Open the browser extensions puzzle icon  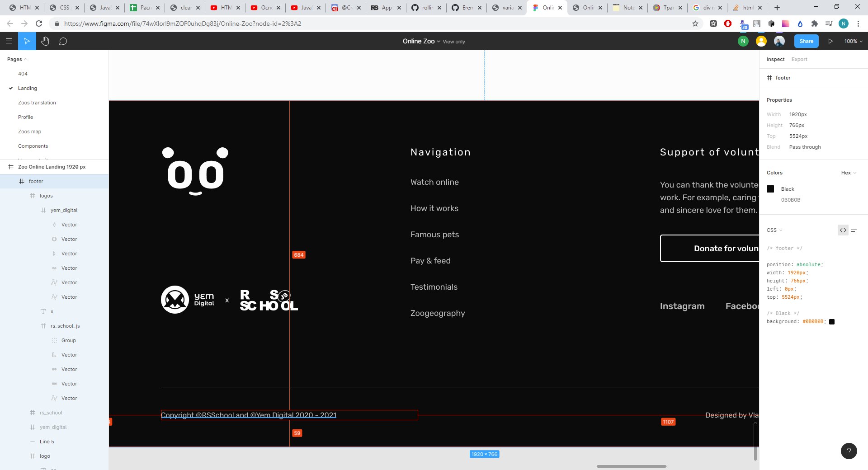click(815, 23)
